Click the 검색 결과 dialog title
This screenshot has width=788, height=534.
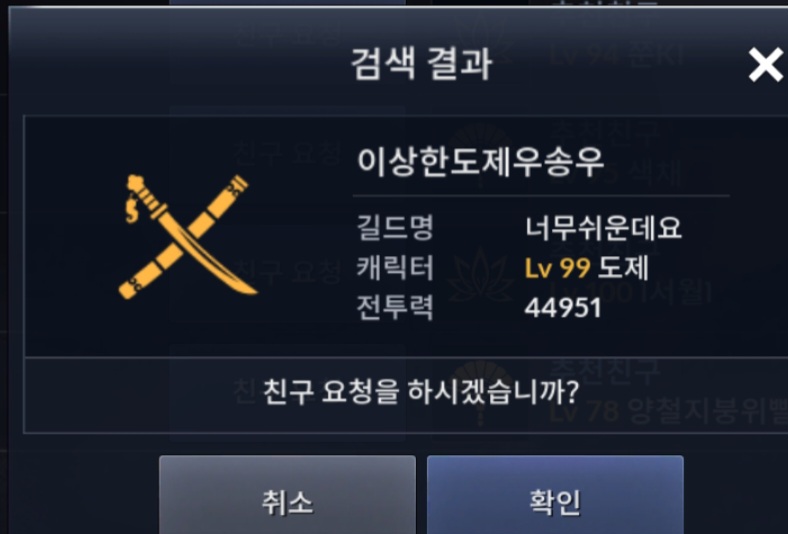pyautogui.click(x=421, y=64)
